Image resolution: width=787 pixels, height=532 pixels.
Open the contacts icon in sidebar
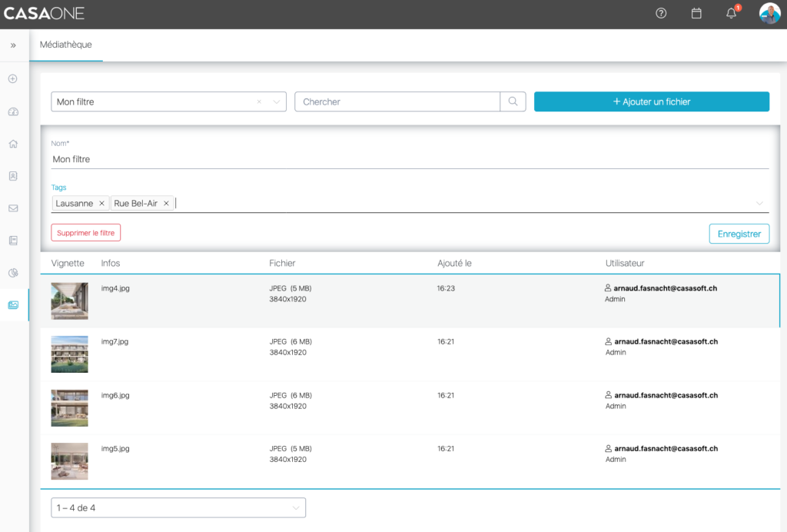click(x=13, y=176)
